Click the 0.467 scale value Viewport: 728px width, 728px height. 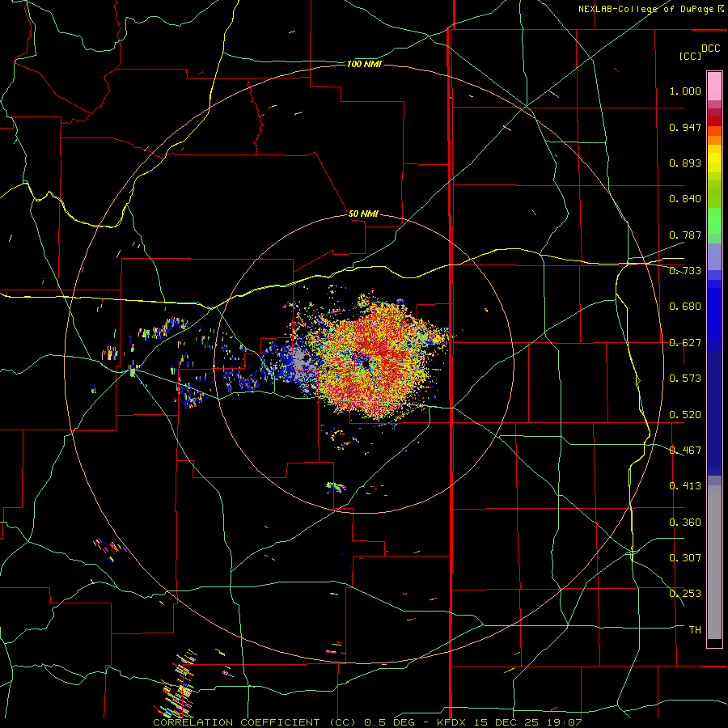[x=685, y=451]
